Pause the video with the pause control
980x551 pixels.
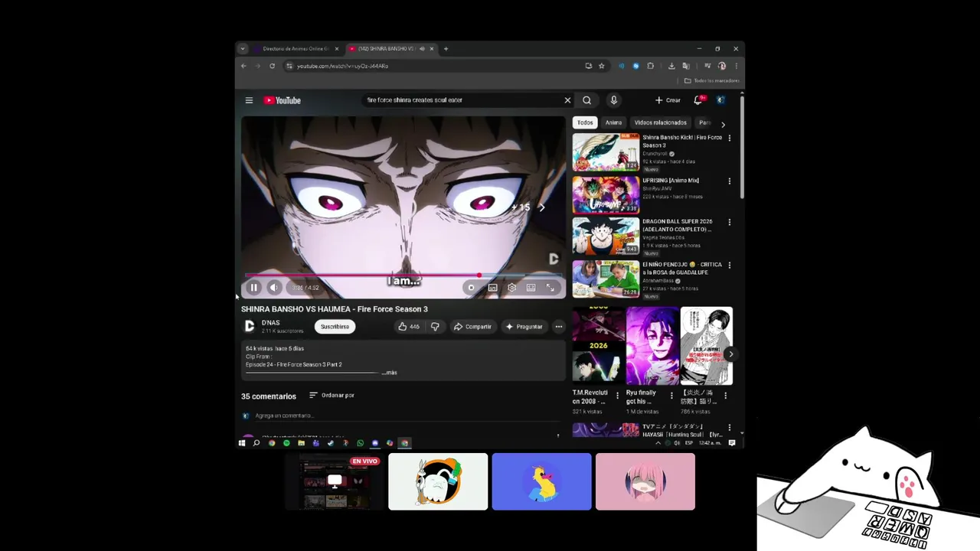point(254,288)
